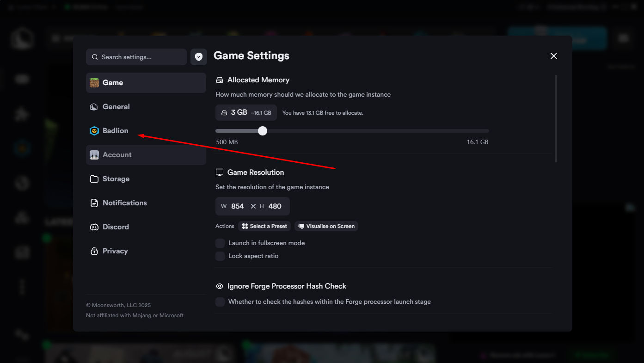The width and height of the screenshot is (644, 363).
Task: Click the Minecraft grass block Game icon
Action: click(94, 83)
